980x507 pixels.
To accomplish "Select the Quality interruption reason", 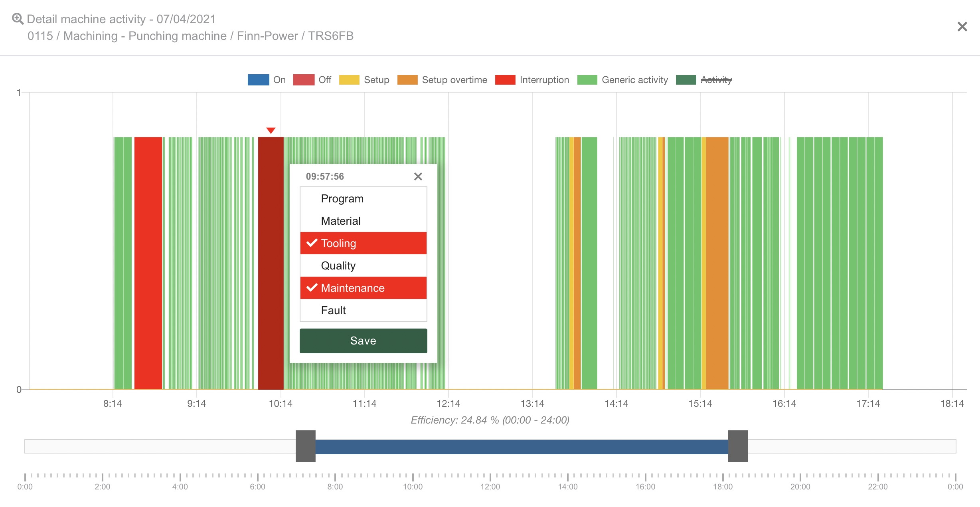I will (x=362, y=265).
